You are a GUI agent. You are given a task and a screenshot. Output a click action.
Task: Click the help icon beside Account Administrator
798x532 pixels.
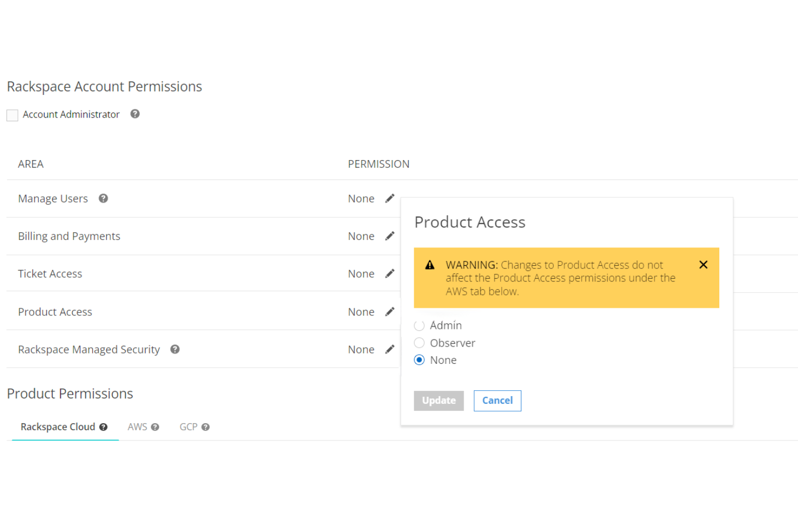coord(135,114)
